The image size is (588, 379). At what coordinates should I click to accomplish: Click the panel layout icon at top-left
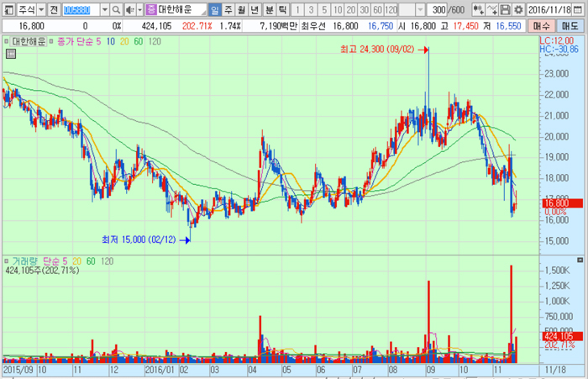8,10
